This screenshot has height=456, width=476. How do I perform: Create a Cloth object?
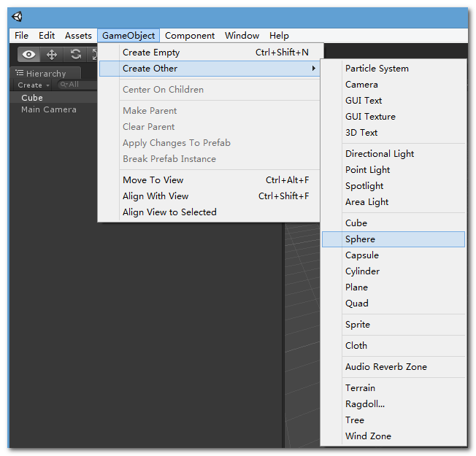click(x=394, y=346)
